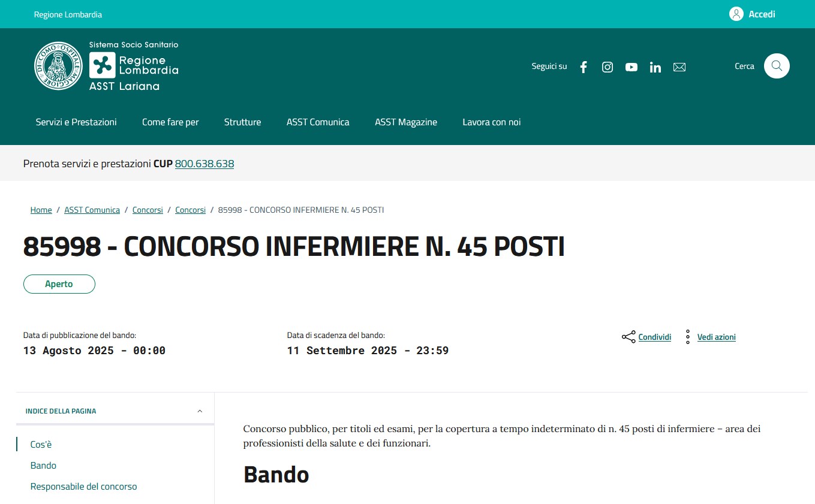Click the magnifying glass search button
The width and height of the screenshot is (815, 504).
point(777,66)
